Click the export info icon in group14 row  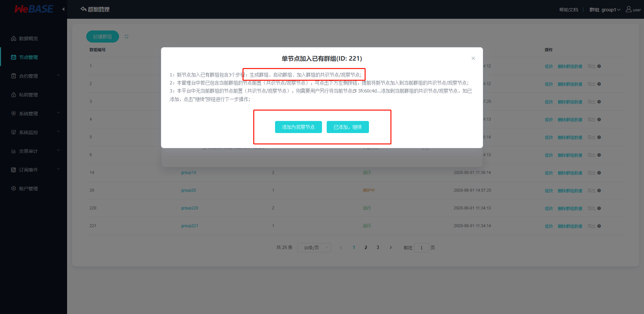[x=599, y=173]
